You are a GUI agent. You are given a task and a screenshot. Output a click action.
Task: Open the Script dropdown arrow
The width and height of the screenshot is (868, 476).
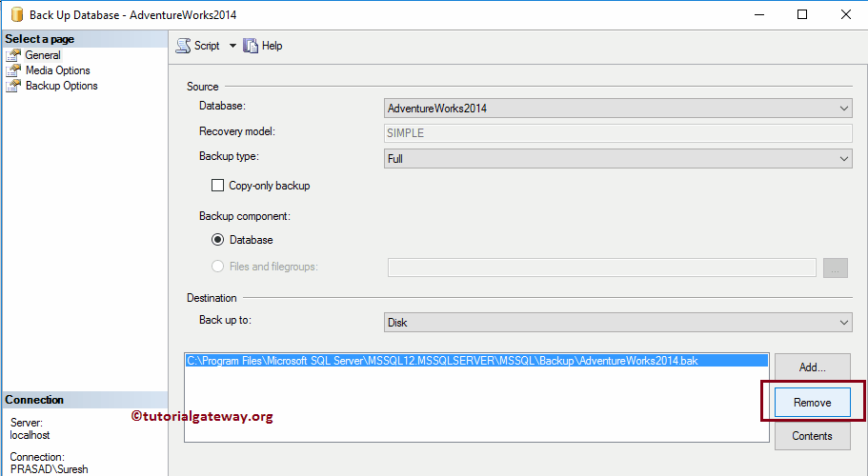(x=232, y=46)
